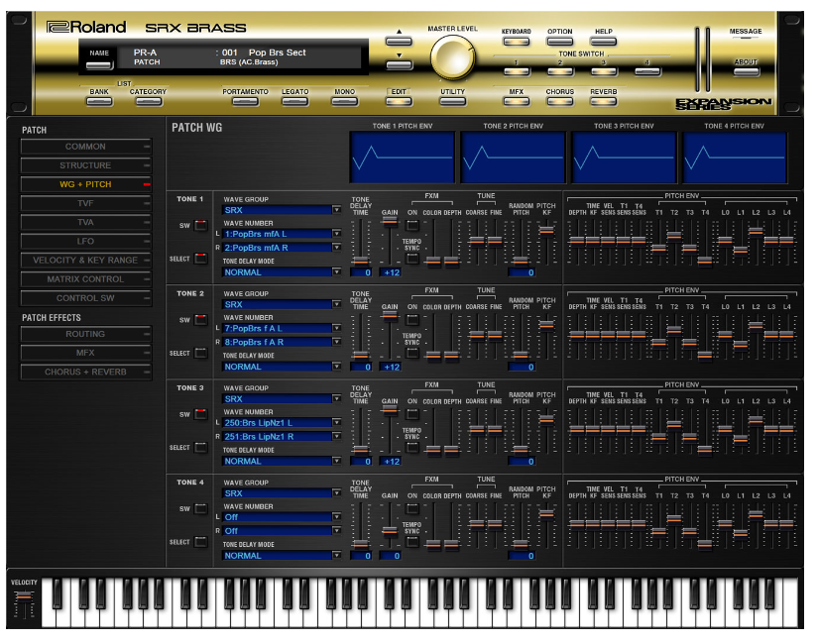Open the UTILITY menu
The image size is (817, 644).
pos(453,101)
